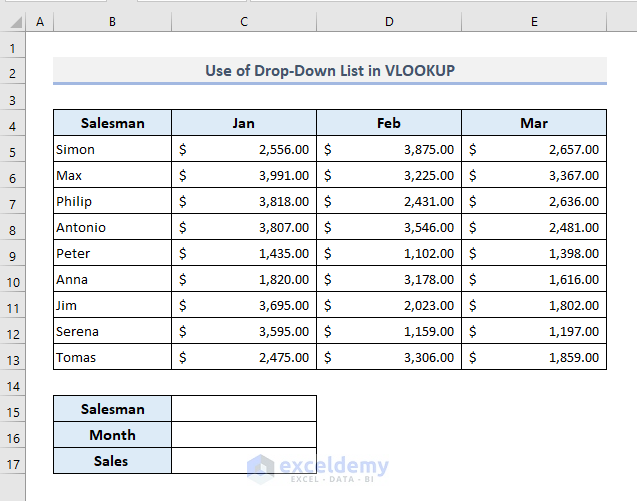Click the empty Month input cell
Screen dimensions: 637x501
pos(244,435)
